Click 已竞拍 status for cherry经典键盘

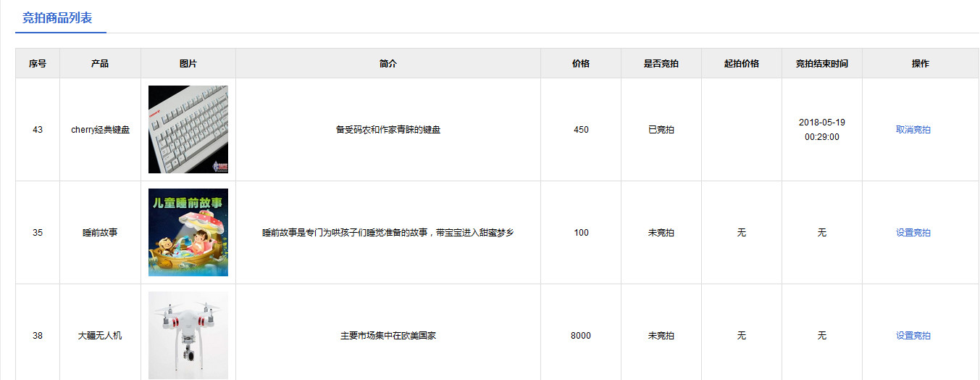pos(661,130)
